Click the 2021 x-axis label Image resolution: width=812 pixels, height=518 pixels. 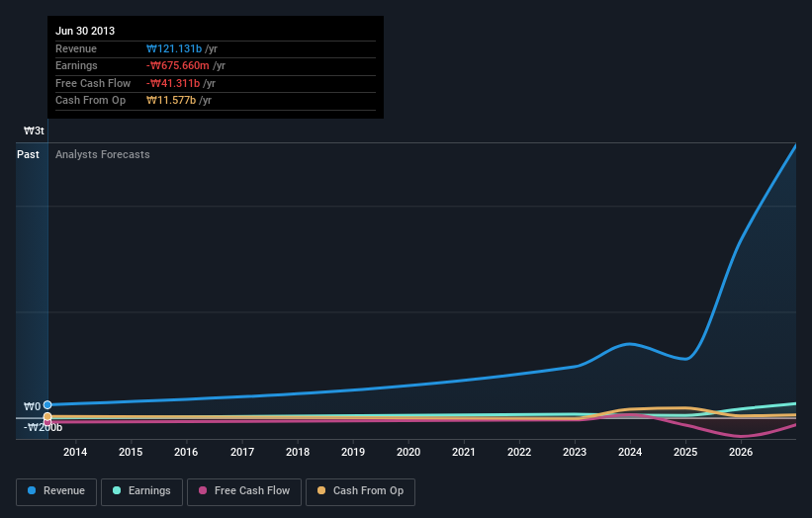point(464,453)
